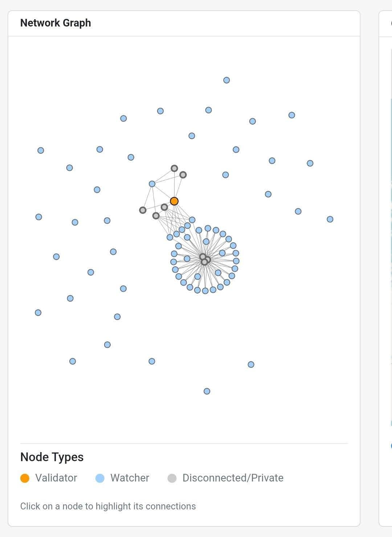
Task: Click the orange Validator legend swatch
Action: coord(25,478)
